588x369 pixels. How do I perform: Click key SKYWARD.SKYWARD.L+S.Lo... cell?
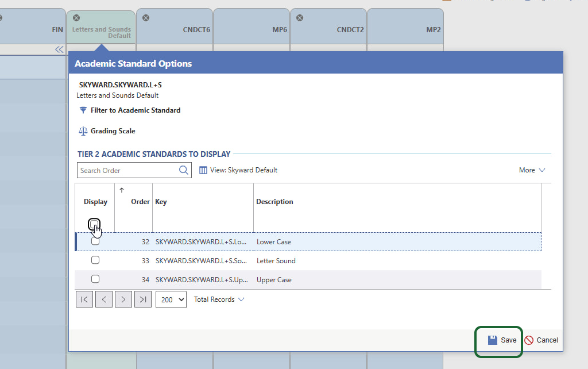[201, 242]
